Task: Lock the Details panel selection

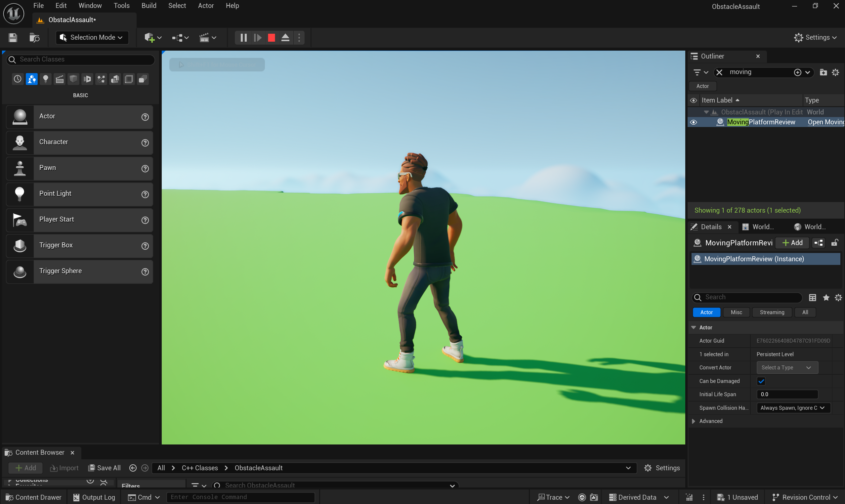Action: tap(834, 243)
